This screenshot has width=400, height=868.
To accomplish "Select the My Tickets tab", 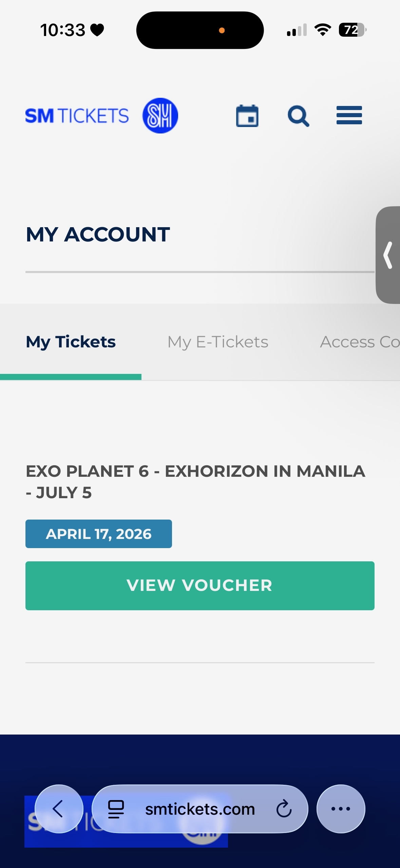I will coord(71,342).
